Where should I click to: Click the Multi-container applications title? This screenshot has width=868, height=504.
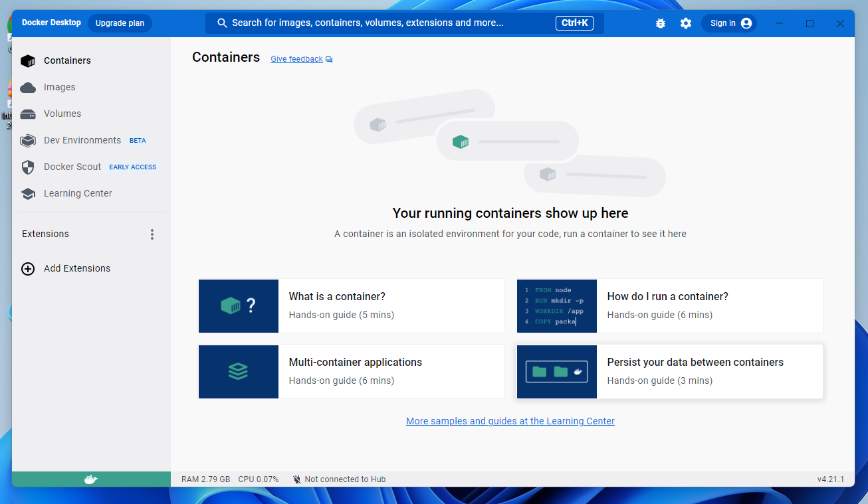(356, 363)
